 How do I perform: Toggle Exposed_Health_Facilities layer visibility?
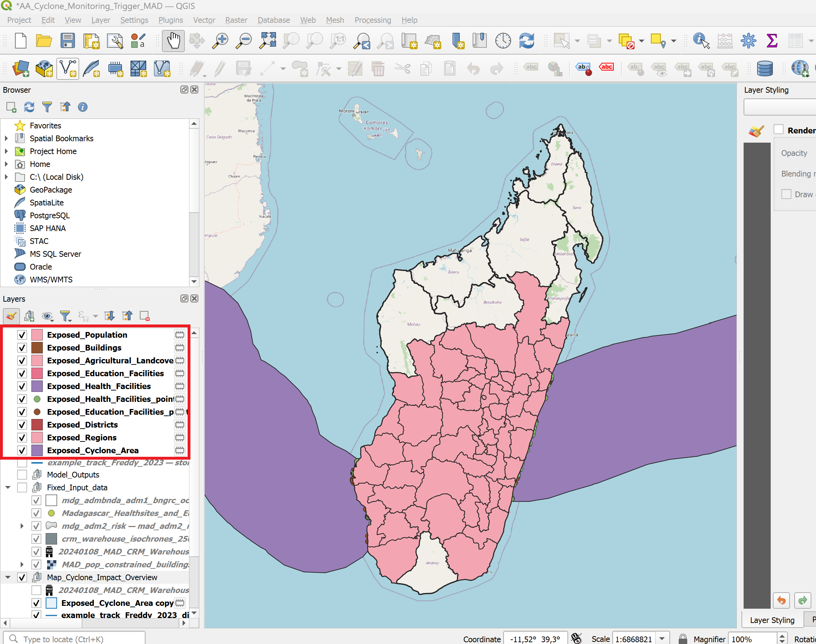(x=22, y=386)
